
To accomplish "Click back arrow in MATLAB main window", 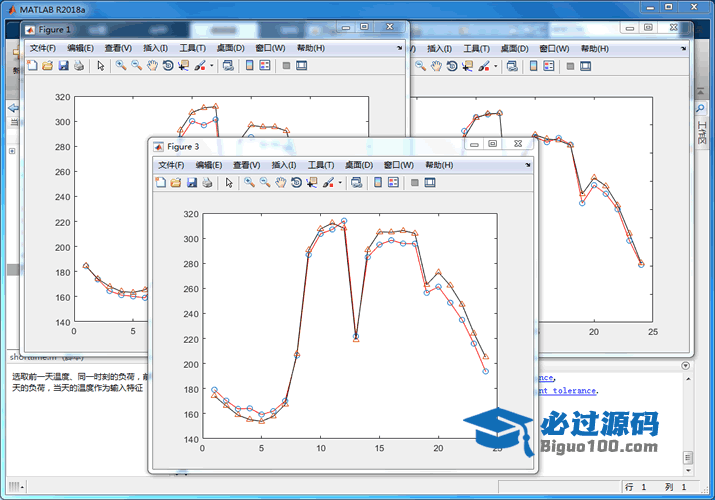I will (13, 108).
